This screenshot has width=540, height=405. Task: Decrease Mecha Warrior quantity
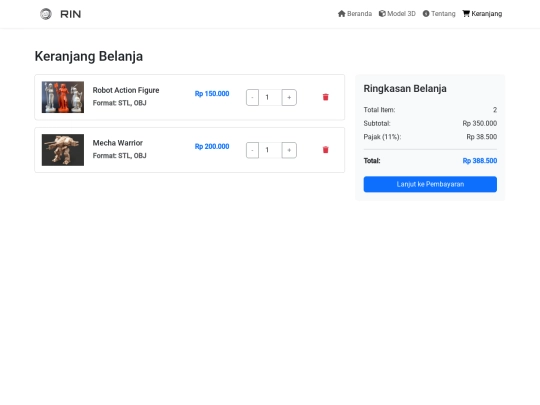coord(252,150)
